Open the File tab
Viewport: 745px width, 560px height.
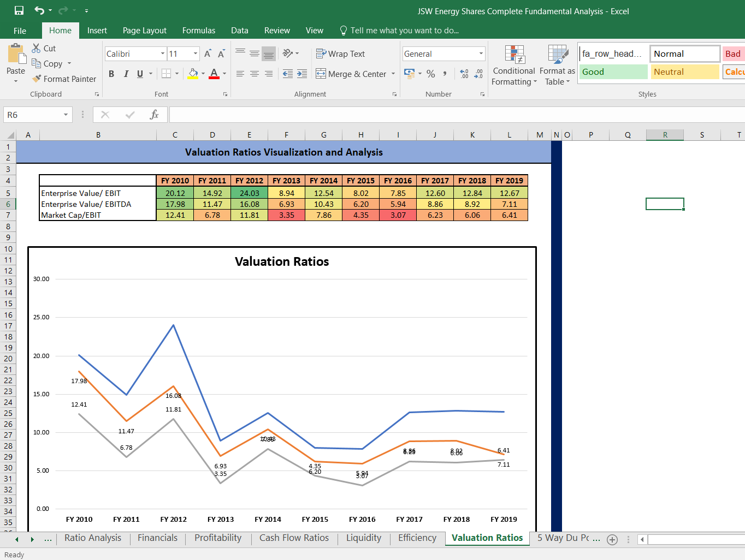tap(20, 31)
